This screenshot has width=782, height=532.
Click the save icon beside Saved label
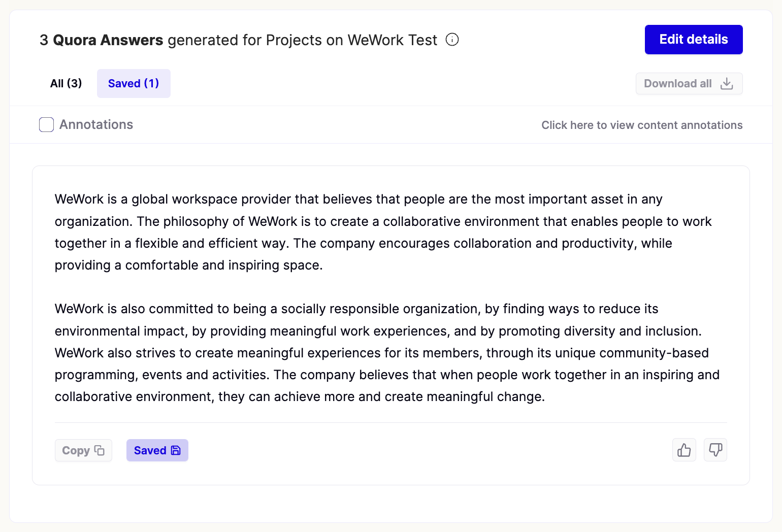(x=175, y=450)
